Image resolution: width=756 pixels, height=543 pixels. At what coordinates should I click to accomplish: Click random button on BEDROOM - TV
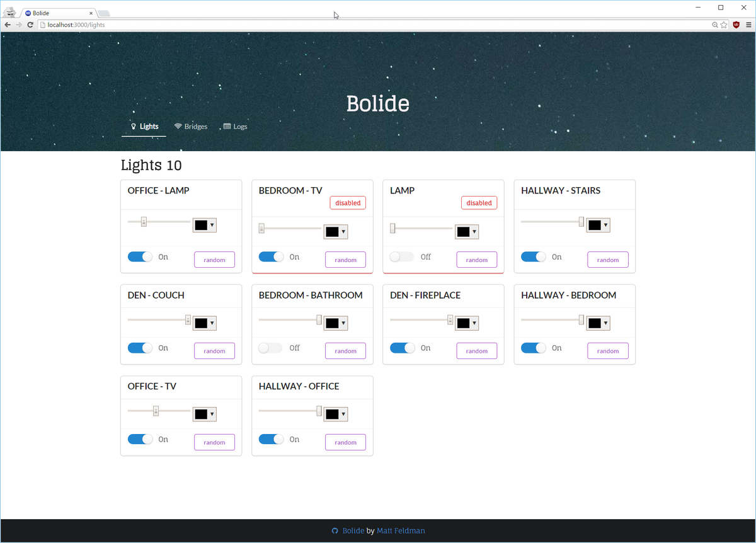click(x=345, y=260)
